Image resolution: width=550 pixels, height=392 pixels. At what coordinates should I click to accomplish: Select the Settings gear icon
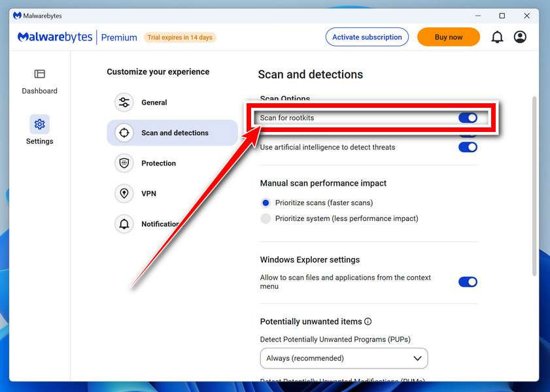[x=40, y=124]
